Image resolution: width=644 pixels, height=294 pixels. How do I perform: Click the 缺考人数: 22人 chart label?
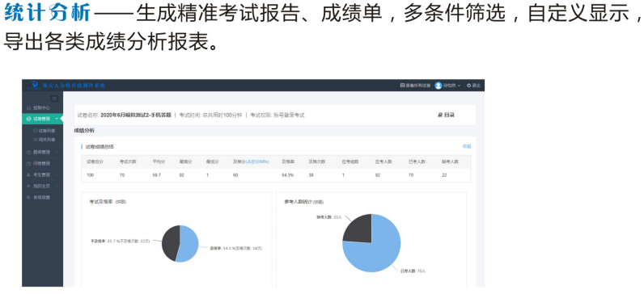[x=328, y=217]
